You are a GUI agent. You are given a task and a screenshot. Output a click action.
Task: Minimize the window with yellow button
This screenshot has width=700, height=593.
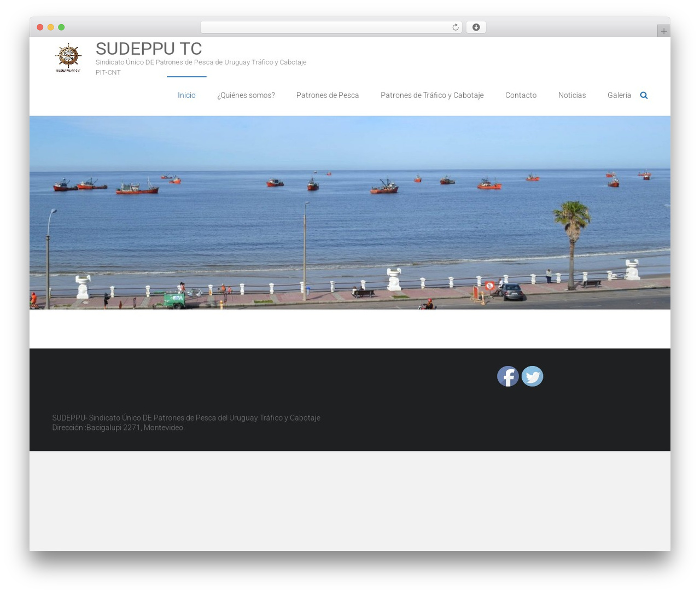51,27
